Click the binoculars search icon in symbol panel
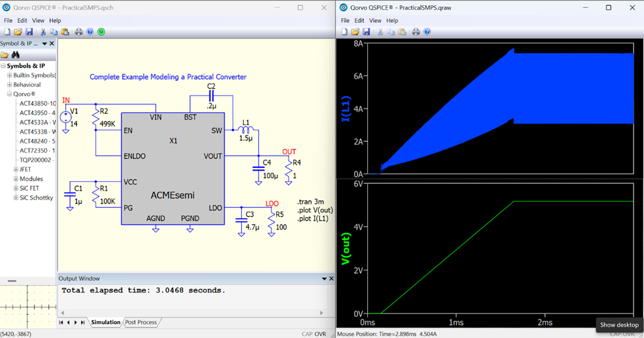Image resolution: width=644 pixels, height=338 pixels. 15,55
